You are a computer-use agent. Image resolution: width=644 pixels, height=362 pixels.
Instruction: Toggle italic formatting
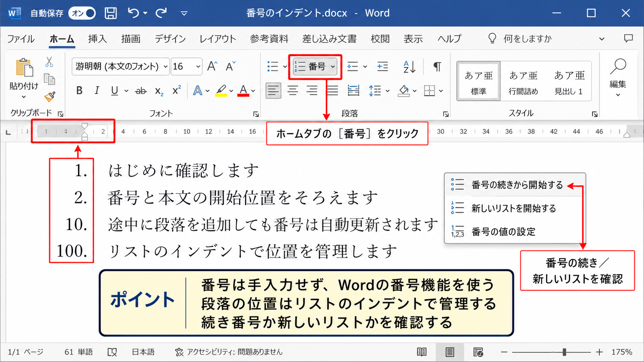pyautogui.click(x=97, y=91)
